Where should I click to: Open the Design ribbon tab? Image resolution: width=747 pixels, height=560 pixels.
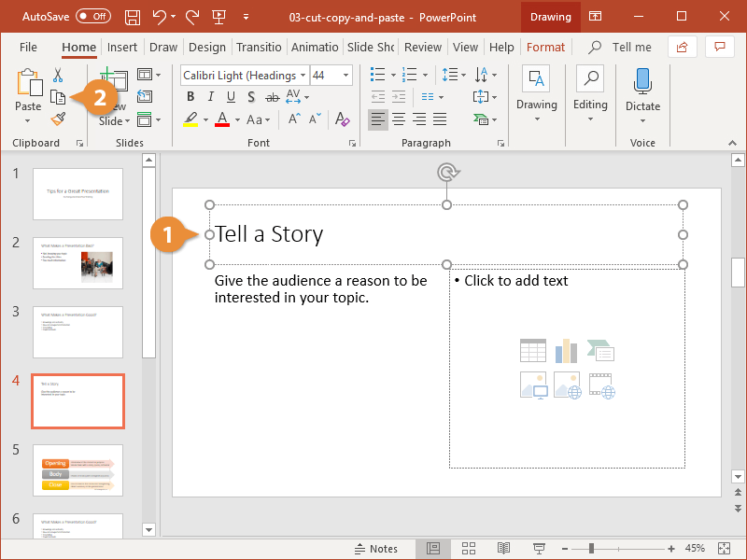coord(206,47)
